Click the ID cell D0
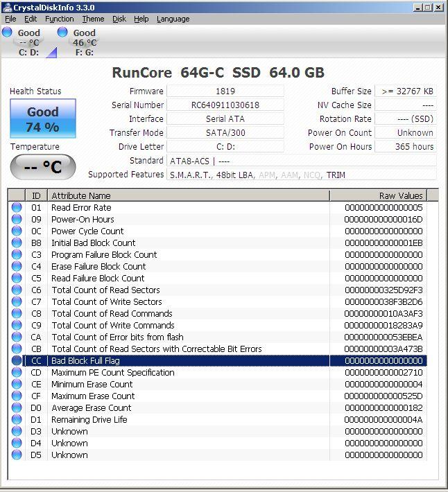 tap(36, 408)
